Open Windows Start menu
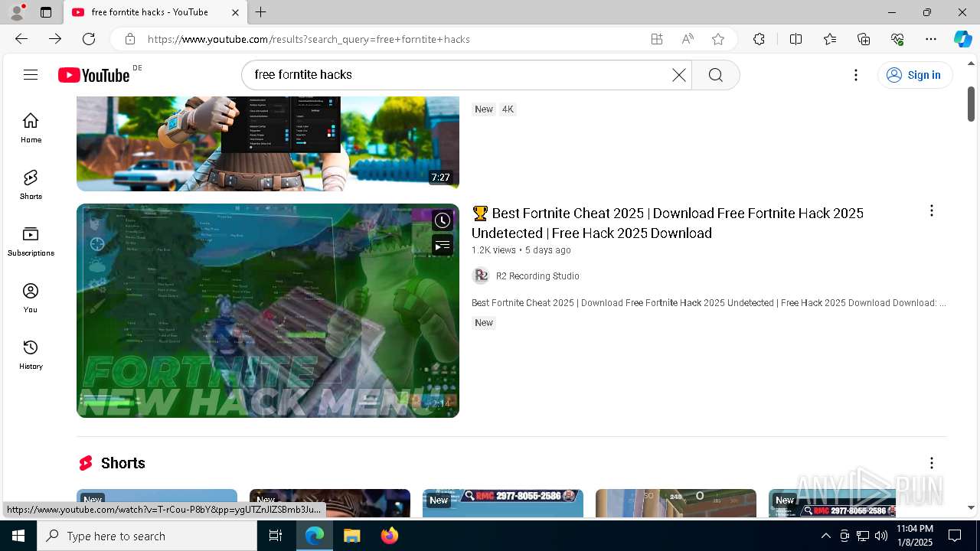The width and height of the screenshot is (980, 551). point(18,536)
